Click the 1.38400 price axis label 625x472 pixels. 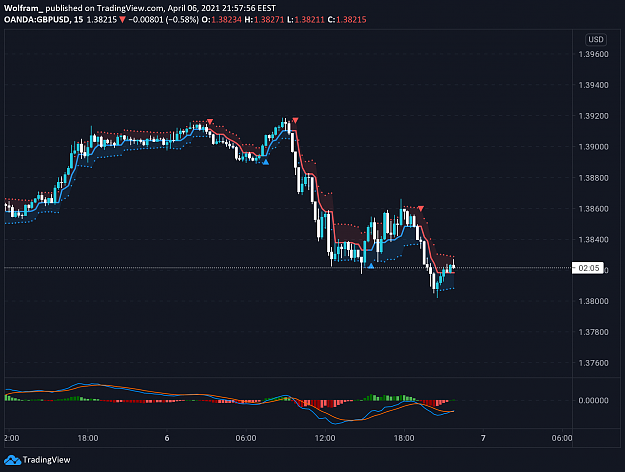[594, 240]
